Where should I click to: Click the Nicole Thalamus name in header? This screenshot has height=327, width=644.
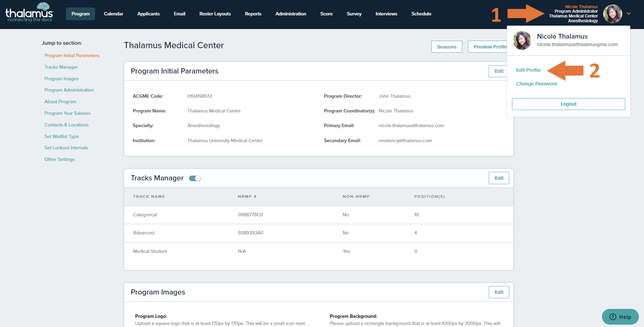tap(581, 6)
